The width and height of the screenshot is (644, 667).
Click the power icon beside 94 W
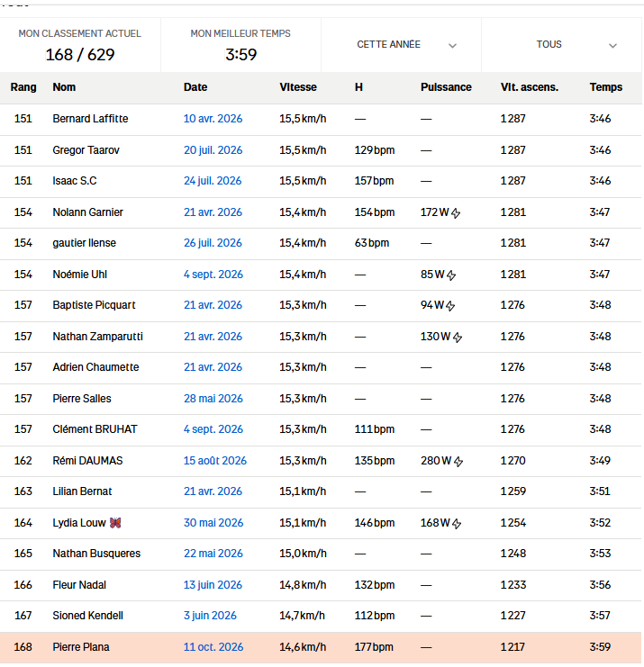click(x=450, y=306)
